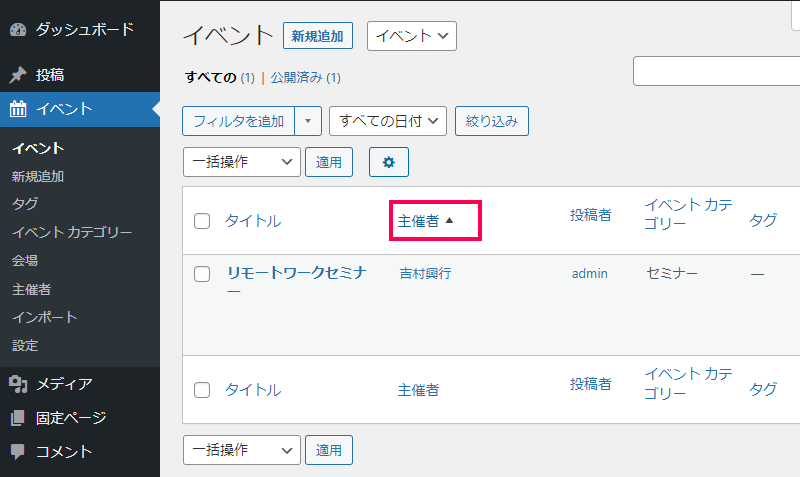Open 設定 in the sidebar submenu
800x477 pixels.
pos(25,345)
